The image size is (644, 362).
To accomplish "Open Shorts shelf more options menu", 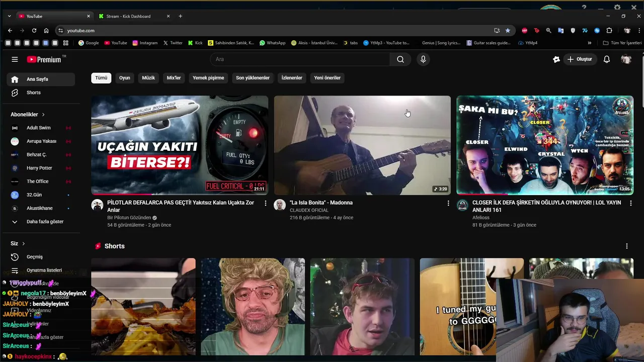I will [627, 246].
